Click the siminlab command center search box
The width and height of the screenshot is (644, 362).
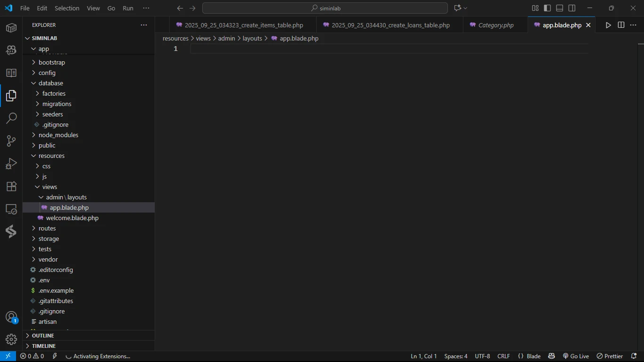325,8
